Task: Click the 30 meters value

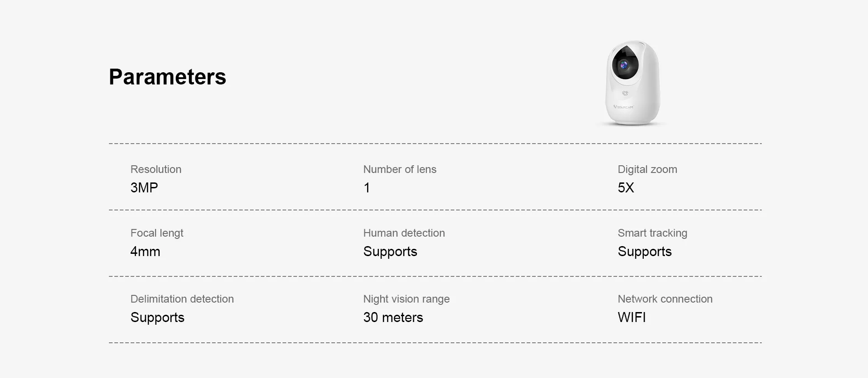Action: pos(393,317)
